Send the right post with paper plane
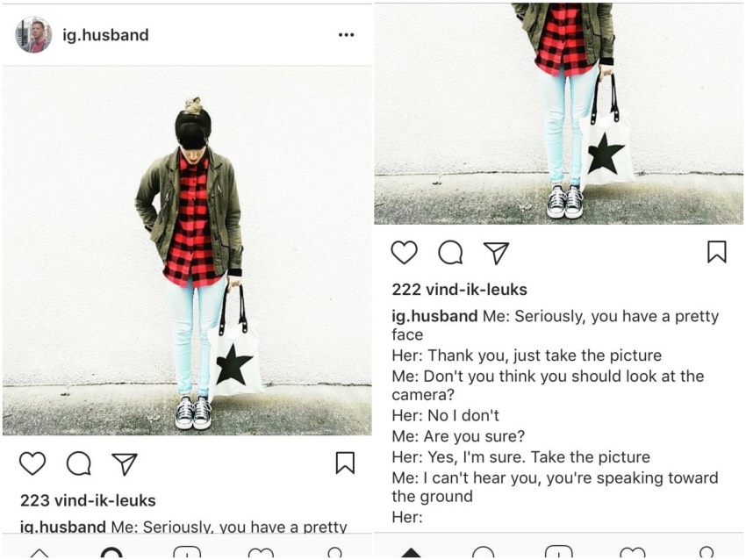 (496, 253)
